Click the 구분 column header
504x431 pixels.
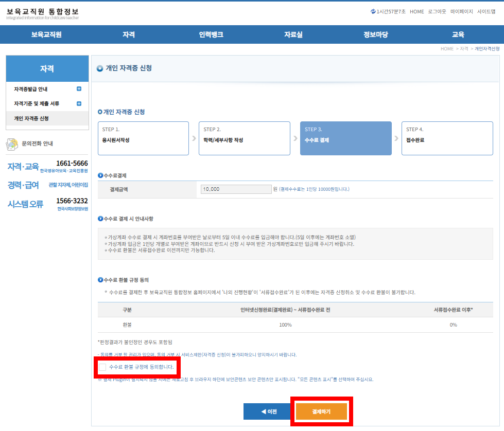127,310
